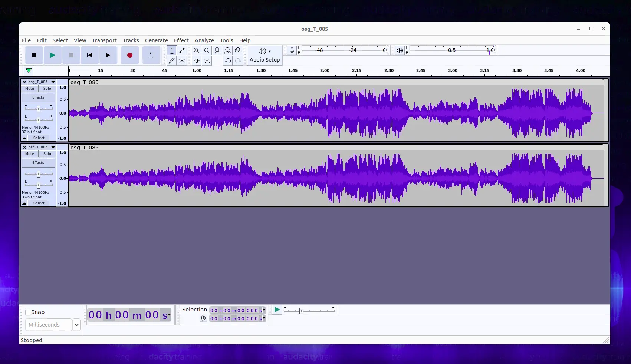
Task: Adjust second track's gain slider
Action: [39, 174]
